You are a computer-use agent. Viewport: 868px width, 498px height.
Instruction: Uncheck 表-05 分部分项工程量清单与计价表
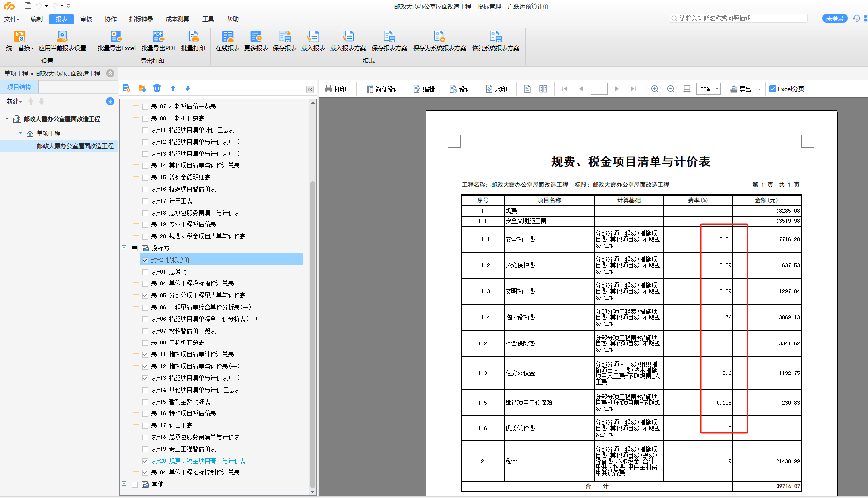(145, 295)
